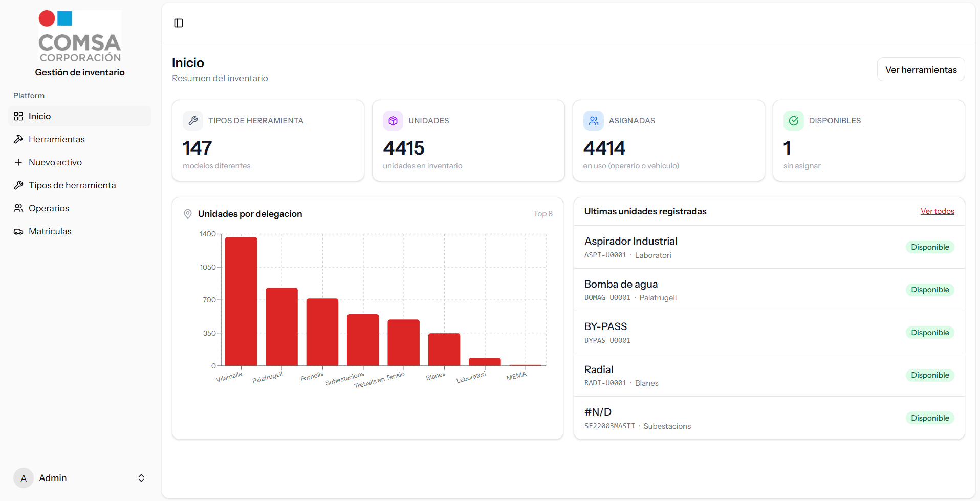The width and height of the screenshot is (980, 501).
Task: Click the purple box icon for Unidades
Action: coord(393,121)
